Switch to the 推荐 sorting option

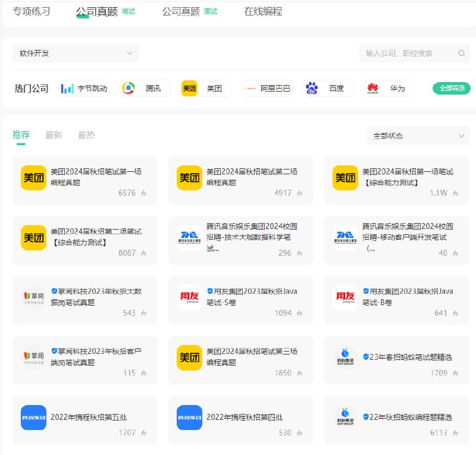(21, 135)
